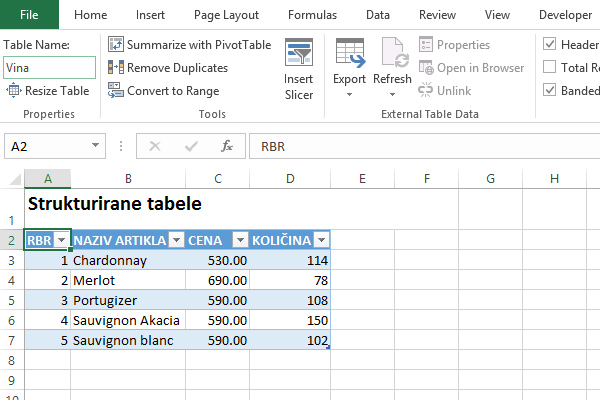
Task: Toggle the Total Row checkbox
Action: coord(550,68)
